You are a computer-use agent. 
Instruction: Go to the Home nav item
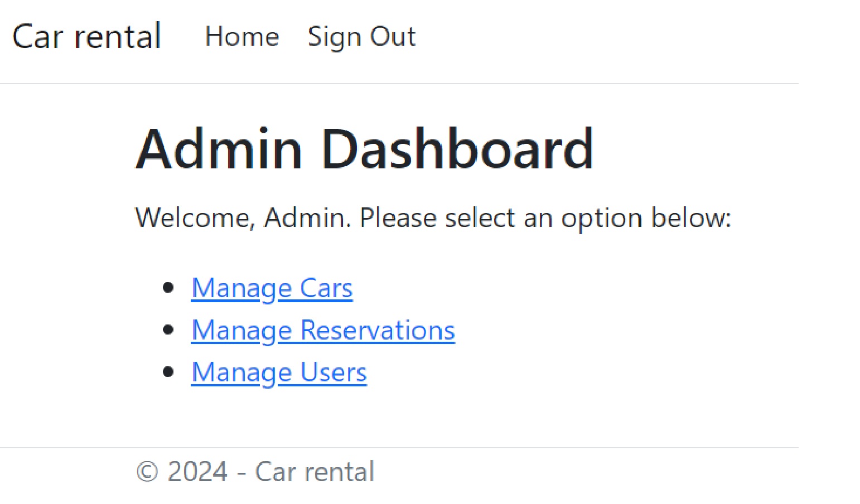pos(242,37)
